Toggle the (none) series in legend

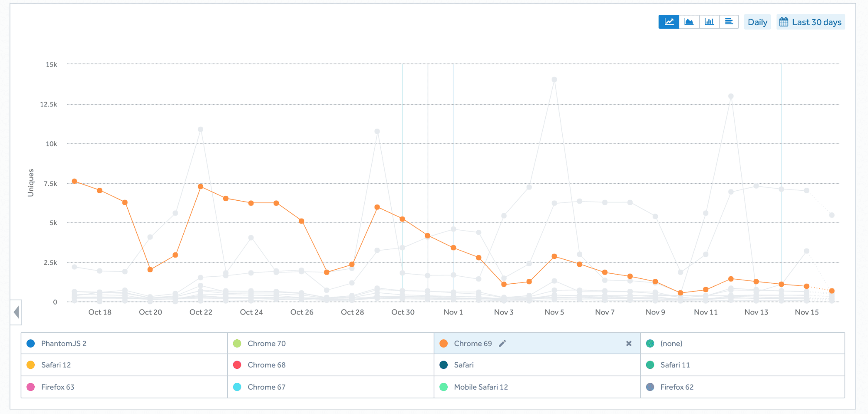(x=671, y=343)
